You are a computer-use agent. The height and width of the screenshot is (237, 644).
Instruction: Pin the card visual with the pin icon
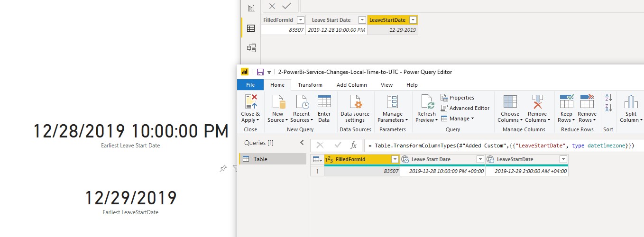tap(223, 168)
